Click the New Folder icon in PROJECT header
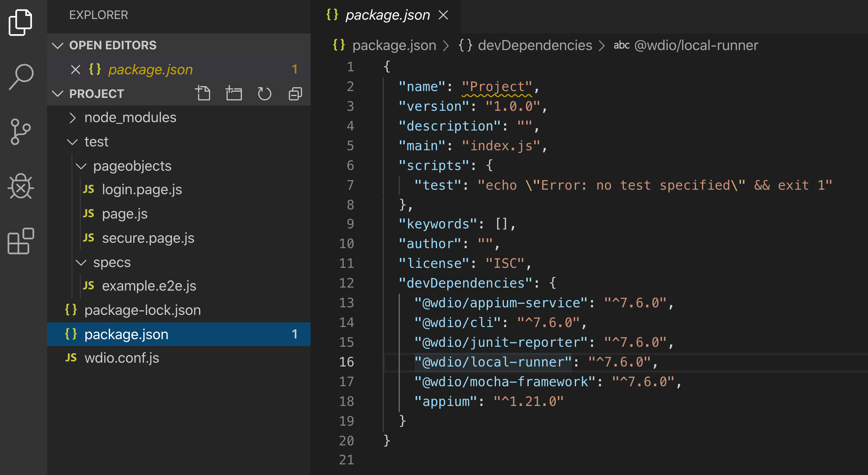 234,93
